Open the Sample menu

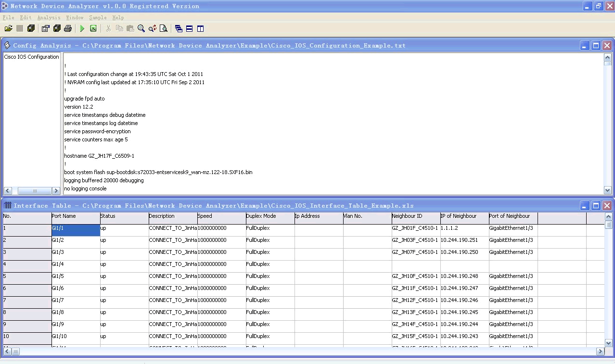[98, 18]
